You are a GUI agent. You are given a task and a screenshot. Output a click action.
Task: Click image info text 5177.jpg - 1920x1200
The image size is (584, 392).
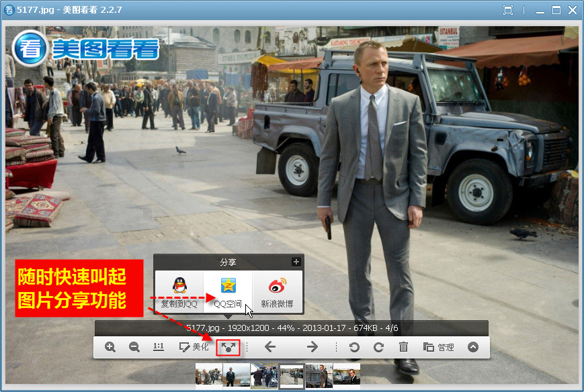[227, 328]
